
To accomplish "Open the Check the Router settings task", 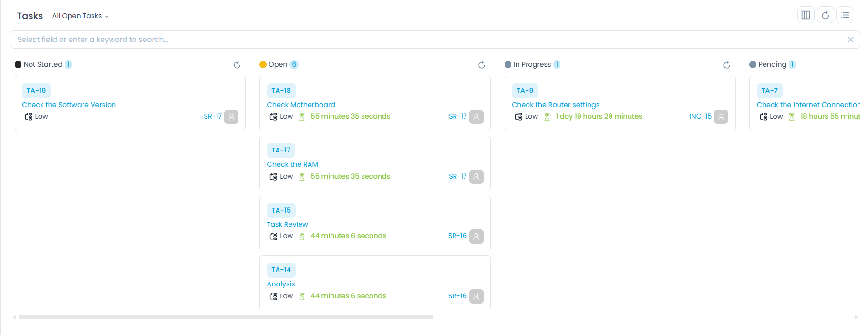I will click(x=556, y=104).
